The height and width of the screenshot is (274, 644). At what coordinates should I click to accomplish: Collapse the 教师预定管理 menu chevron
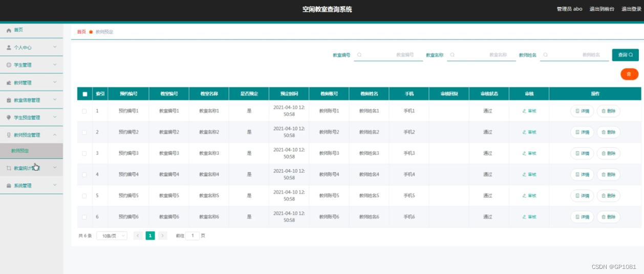[x=55, y=135]
